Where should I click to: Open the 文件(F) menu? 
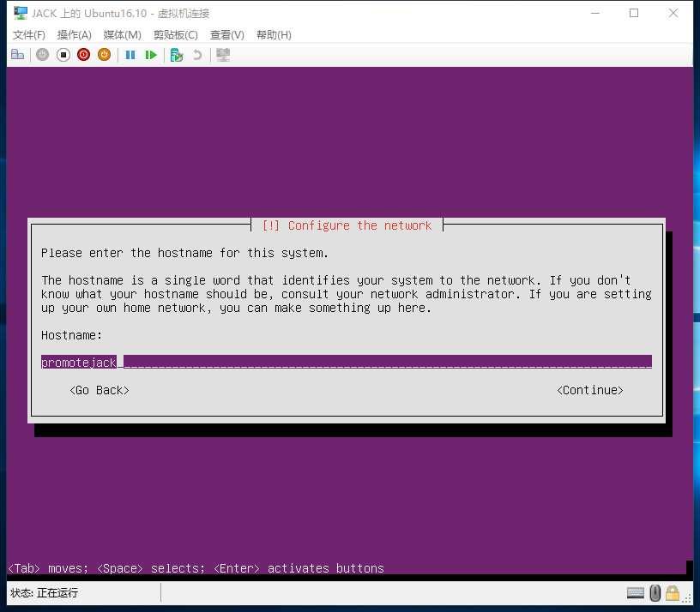point(29,35)
